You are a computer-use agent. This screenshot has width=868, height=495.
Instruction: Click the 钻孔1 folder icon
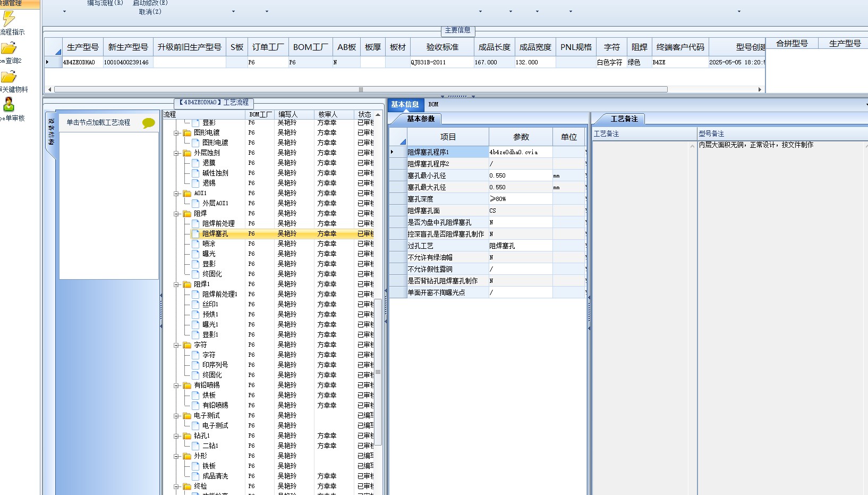tap(187, 436)
